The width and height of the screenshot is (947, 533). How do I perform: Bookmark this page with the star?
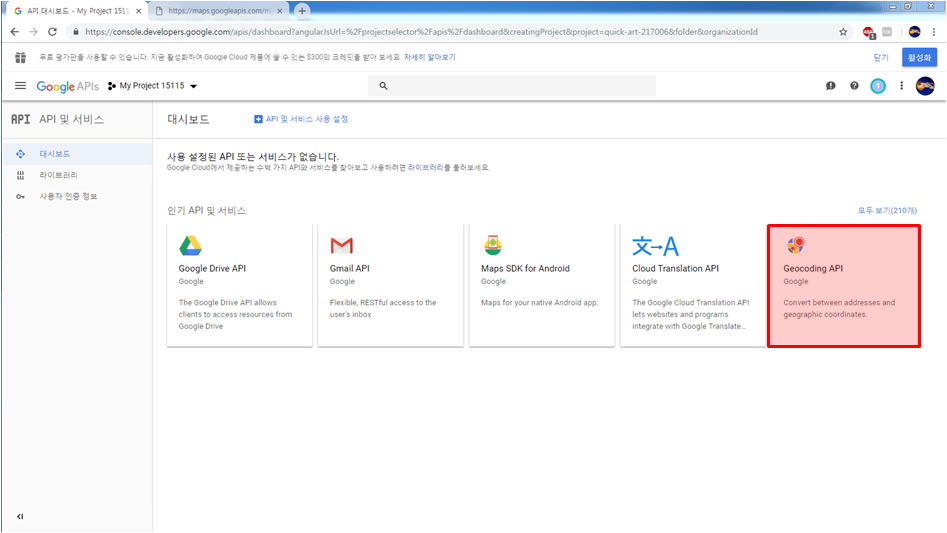pyautogui.click(x=843, y=32)
